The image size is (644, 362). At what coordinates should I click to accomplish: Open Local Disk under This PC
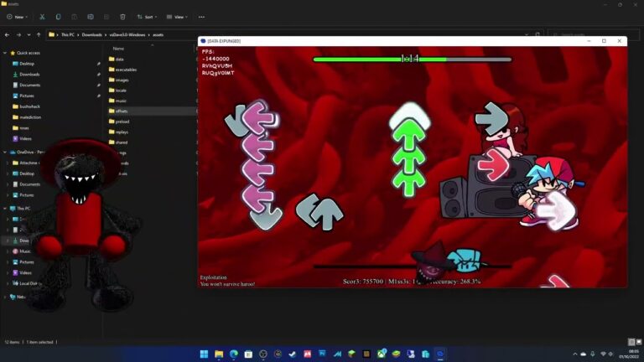tap(28, 283)
